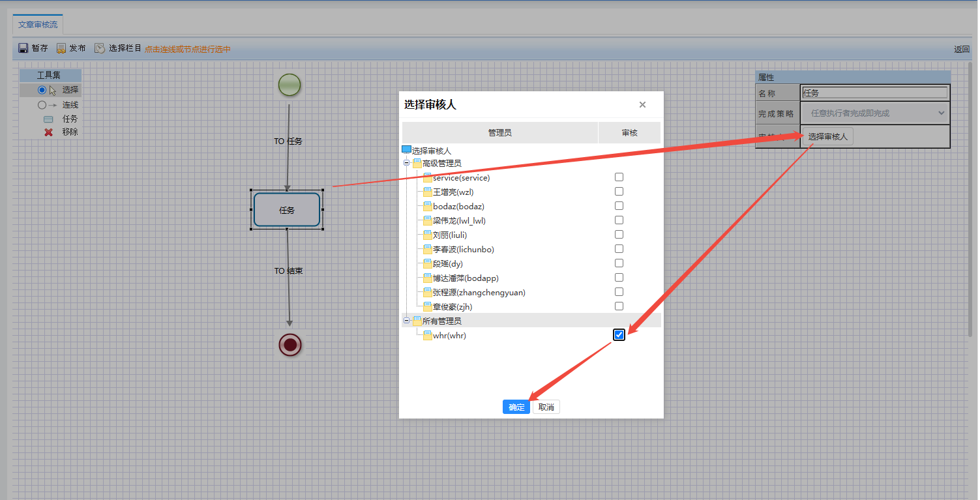The image size is (980, 500).
Task: Click the 返回 link at top right
Action: tap(962, 50)
